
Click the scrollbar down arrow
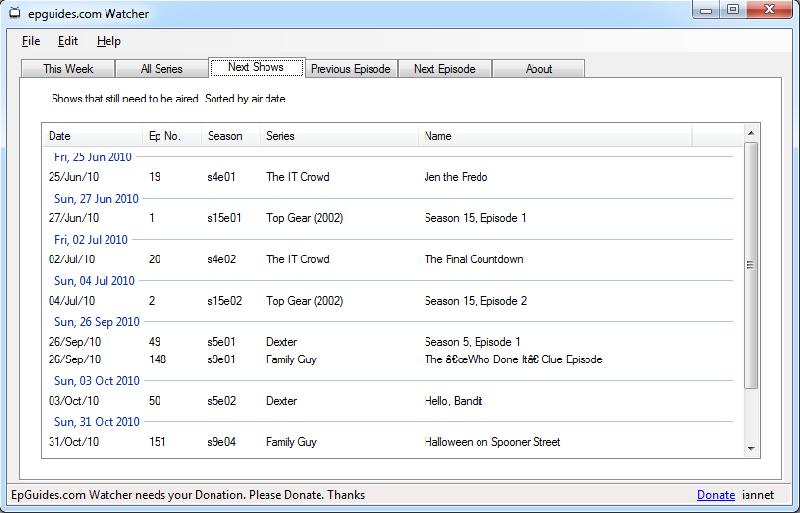click(x=751, y=449)
